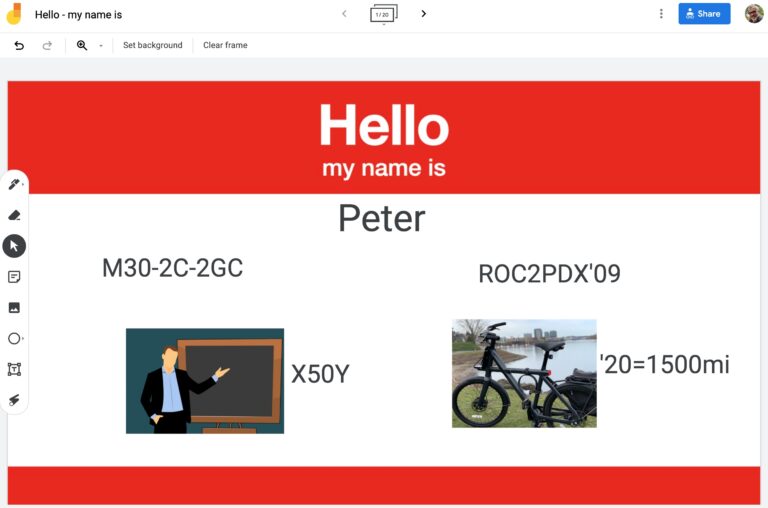Click the undo arrow
The height and width of the screenshot is (508, 768).
click(19, 46)
